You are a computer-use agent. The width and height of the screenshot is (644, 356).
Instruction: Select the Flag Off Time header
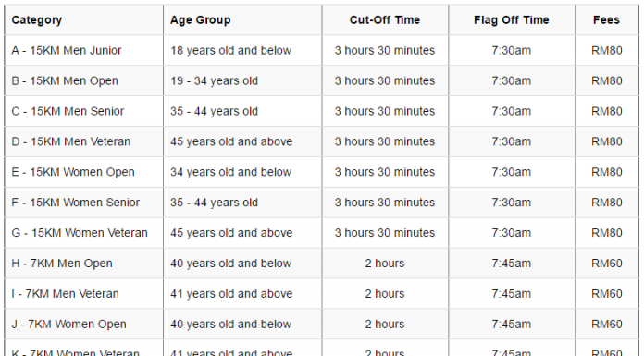point(512,20)
